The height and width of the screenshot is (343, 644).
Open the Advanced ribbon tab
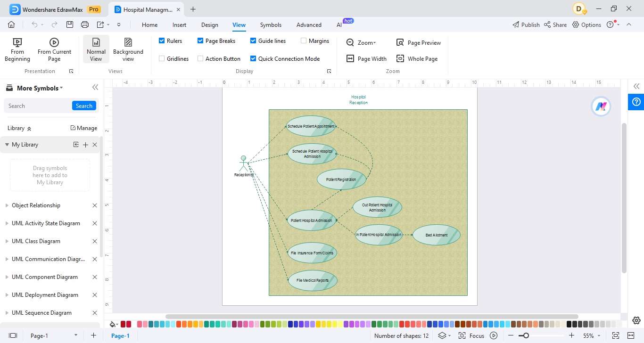pos(309,25)
